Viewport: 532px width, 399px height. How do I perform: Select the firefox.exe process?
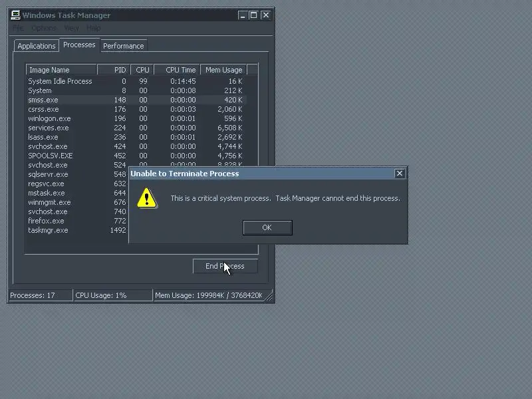coord(77,221)
